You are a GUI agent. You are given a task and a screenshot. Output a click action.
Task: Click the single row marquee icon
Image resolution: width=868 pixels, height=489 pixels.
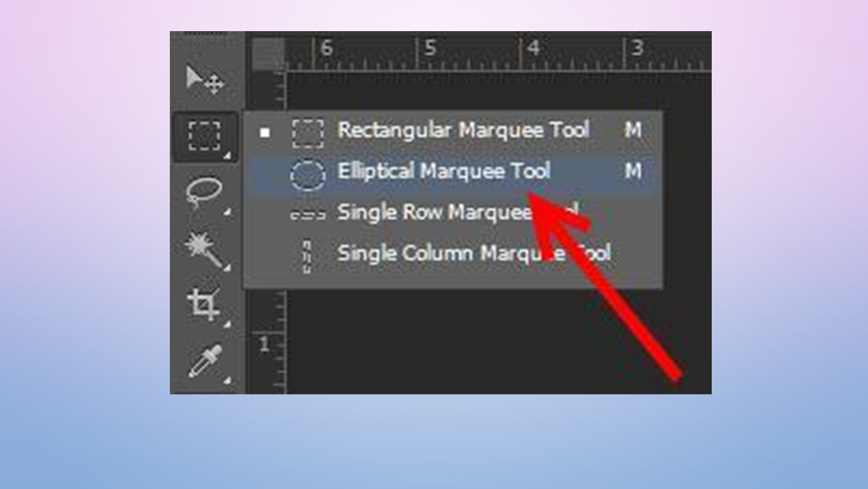(307, 215)
